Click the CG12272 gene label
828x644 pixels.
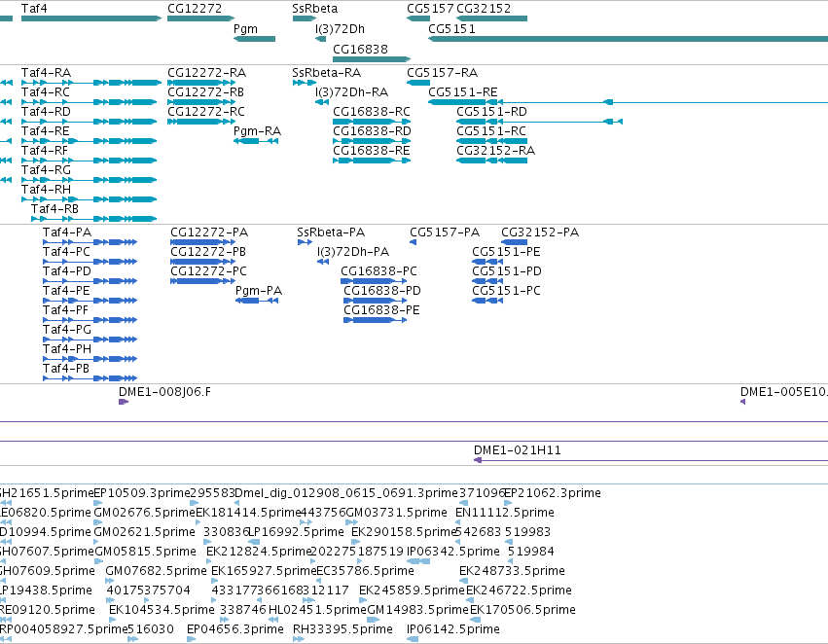(x=195, y=9)
